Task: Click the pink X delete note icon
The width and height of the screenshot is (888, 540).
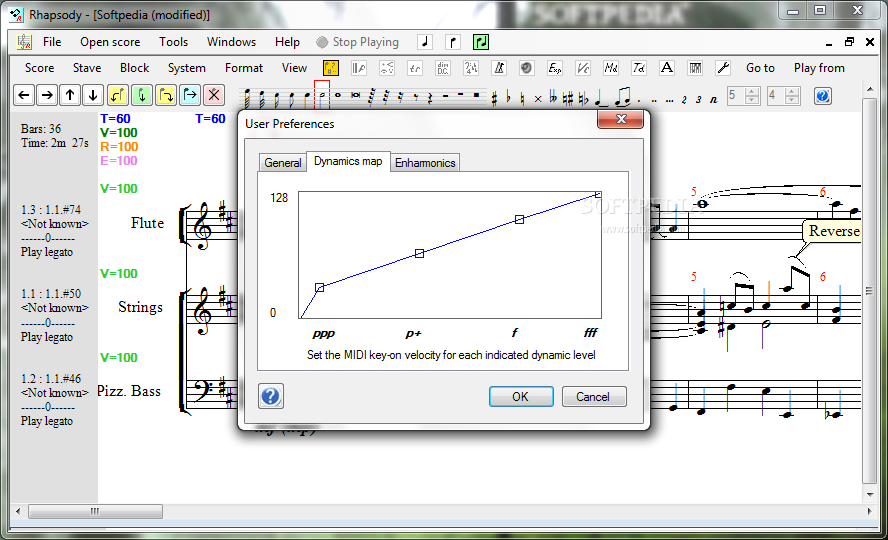Action: pyautogui.click(x=214, y=95)
